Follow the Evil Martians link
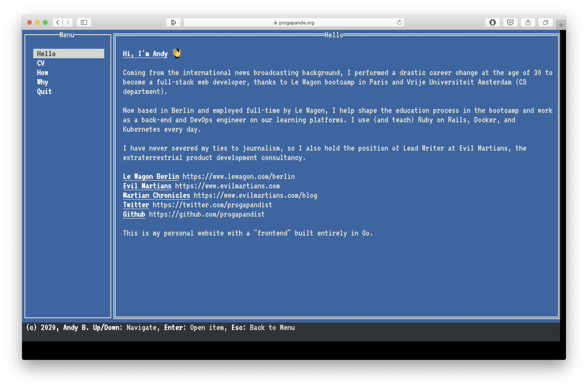Image resolution: width=588 pixels, height=389 pixels. (147, 186)
